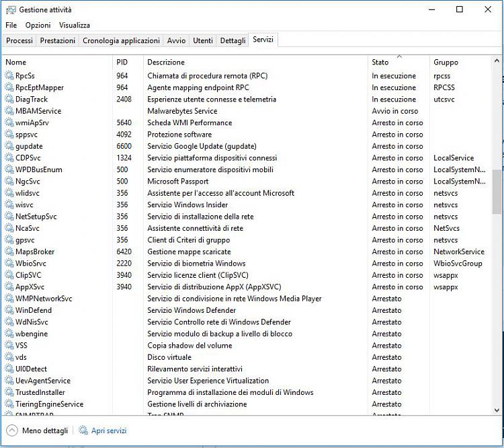The image size is (504, 448).
Task: Select the WinDefend service icon
Action: coord(9,310)
